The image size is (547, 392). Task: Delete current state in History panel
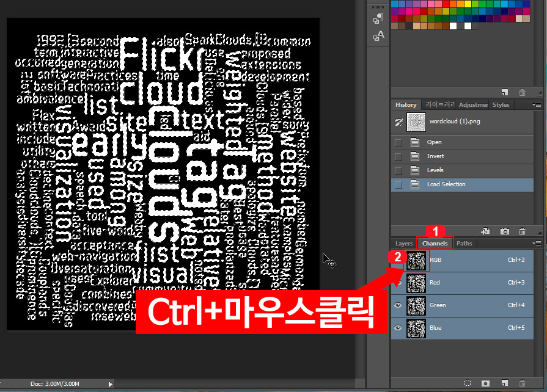coord(522,231)
